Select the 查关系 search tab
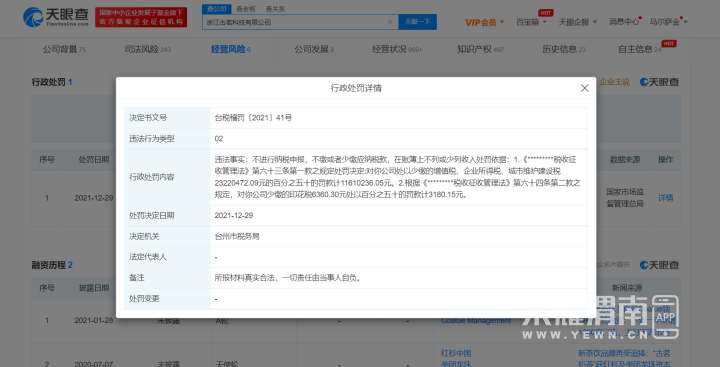 (x=275, y=9)
